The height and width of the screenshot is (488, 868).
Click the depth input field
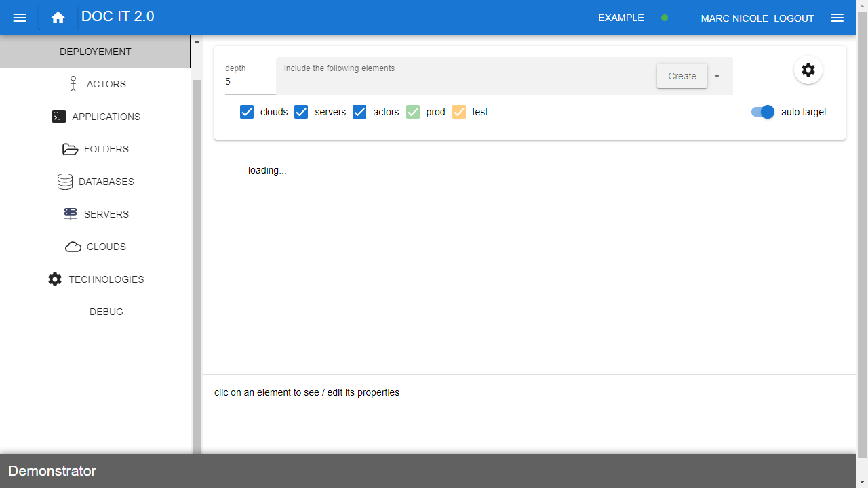coord(249,81)
